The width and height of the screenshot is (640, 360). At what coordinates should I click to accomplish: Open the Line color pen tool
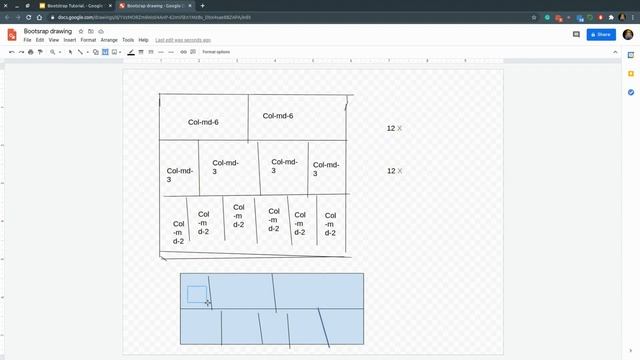[131, 52]
